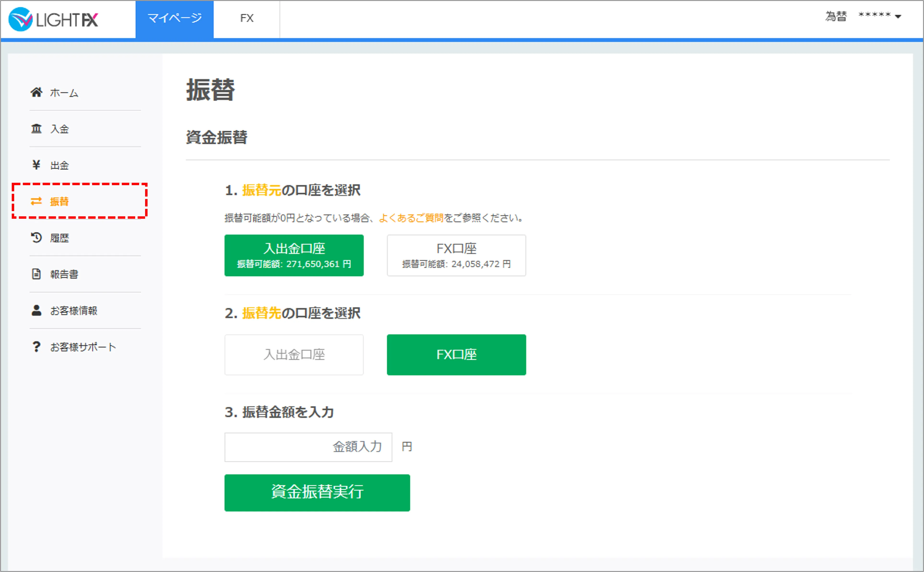Go to ホーム in the sidebar
Image resolution: width=924 pixels, height=572 pixels.
[x=64, y=93]
